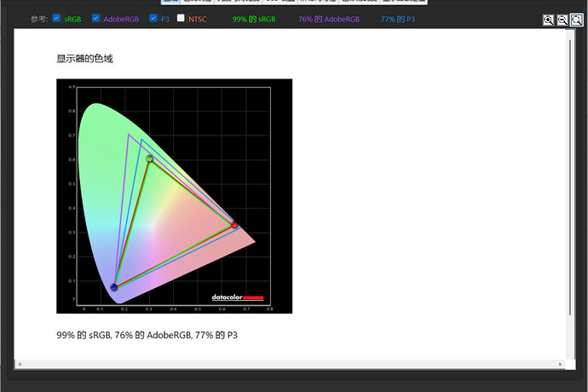
Task: Click the sRGB label in the reference row
Action: [72, 19]
